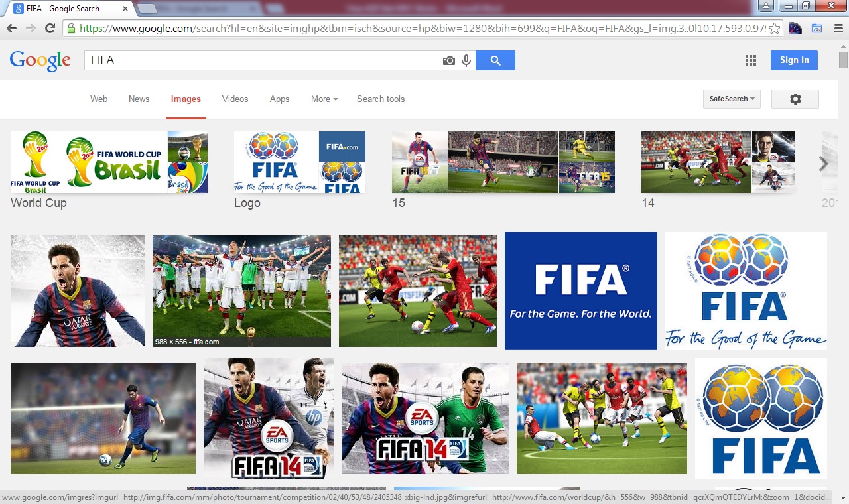Search by image using the camera icon
This screenshot has width=849, height=504.
pos(449,60)
